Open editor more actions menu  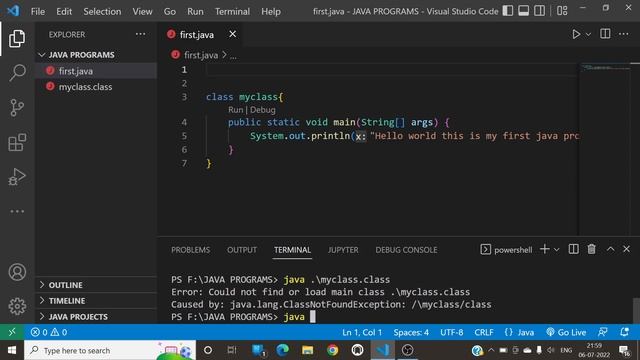[624, 34]
